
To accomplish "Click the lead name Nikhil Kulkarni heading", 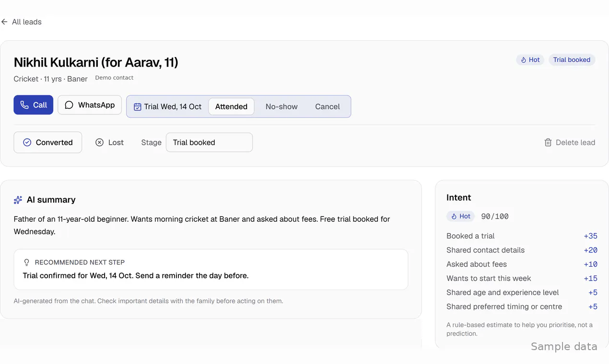I will [96, 62].
